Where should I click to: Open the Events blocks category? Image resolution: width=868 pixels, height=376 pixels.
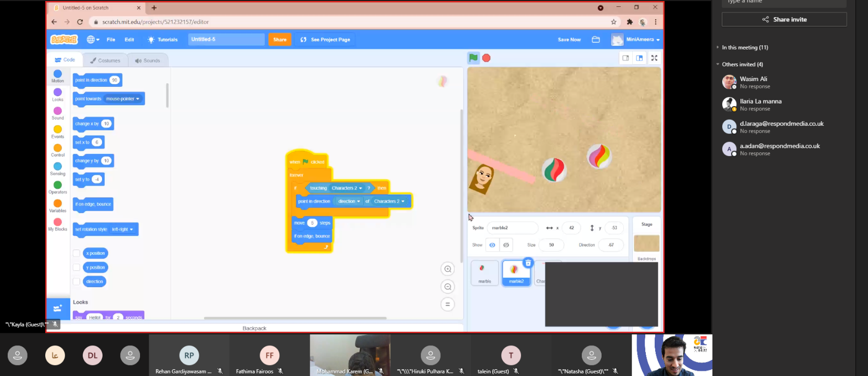point(58,132)
